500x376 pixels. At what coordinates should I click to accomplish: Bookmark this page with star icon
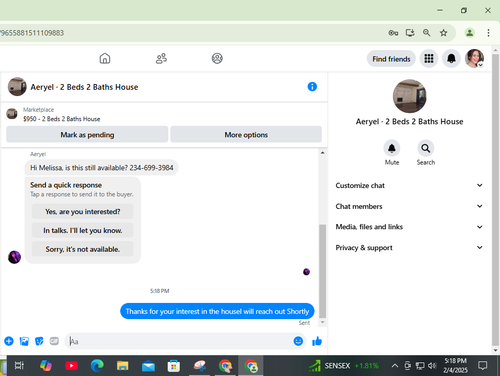[x=443, y=33]
